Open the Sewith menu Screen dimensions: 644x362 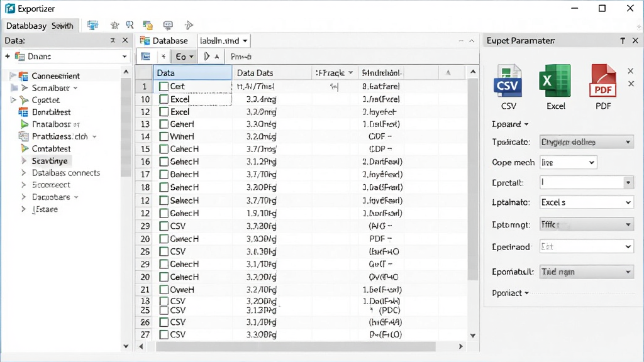point(62,26)
